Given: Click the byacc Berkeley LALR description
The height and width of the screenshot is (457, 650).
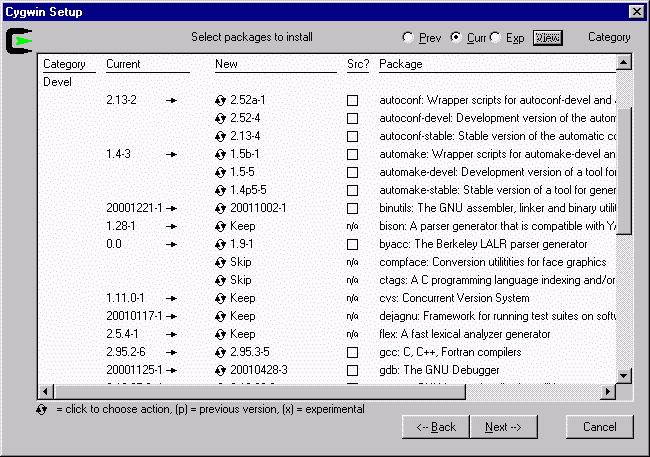Looking at the screenshot, I should pos(483,245).
